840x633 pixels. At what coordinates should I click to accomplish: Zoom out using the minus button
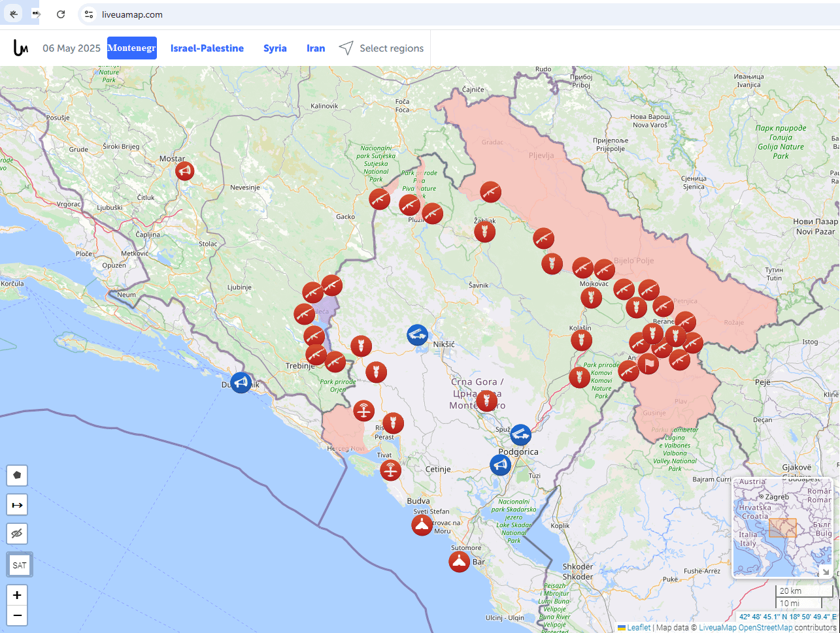pos(17,615)
